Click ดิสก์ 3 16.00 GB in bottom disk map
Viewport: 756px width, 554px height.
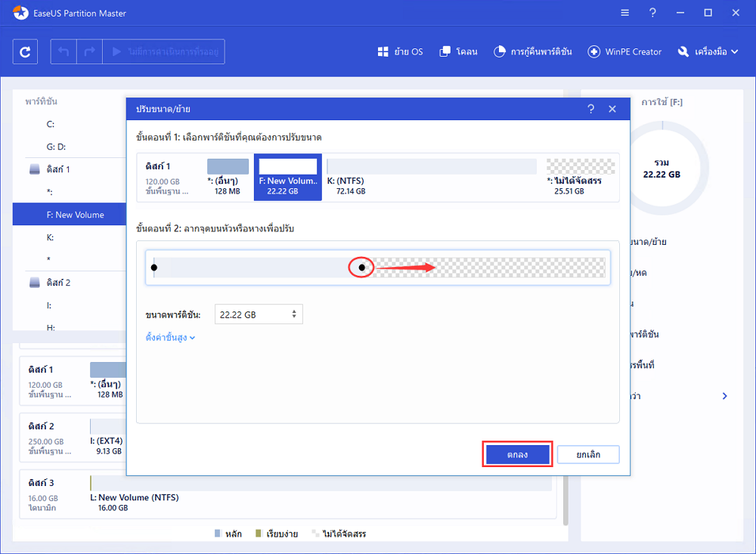(43, 495)
